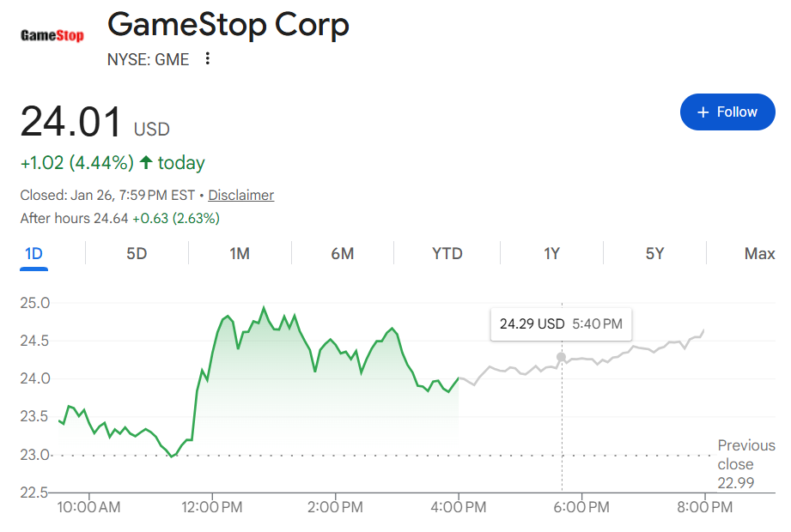The width and height of the screenshot is (791, 532).
Task: Click the GameStop logo icon
Action: (x=52, y=36)
